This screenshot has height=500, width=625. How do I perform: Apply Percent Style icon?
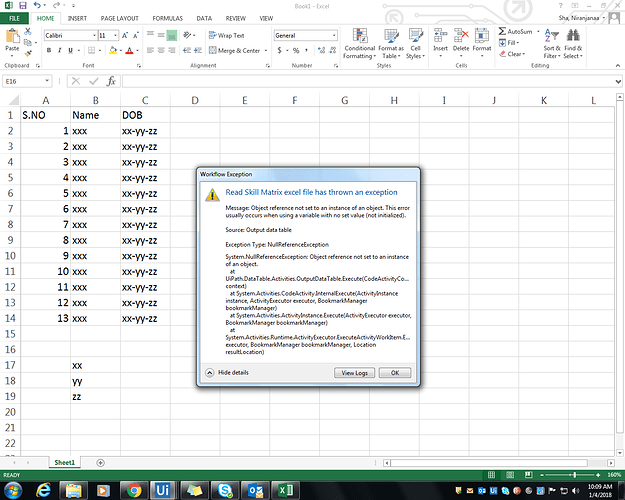tap(296, 50)
